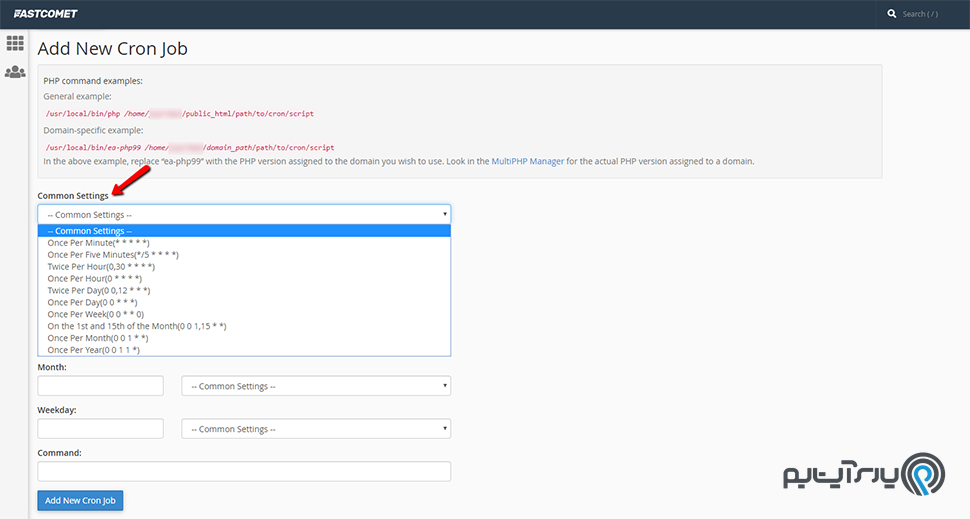Select 1st and 15th of Month option
This screenshot has height=519, width=970.
click(x=137, y=326)
